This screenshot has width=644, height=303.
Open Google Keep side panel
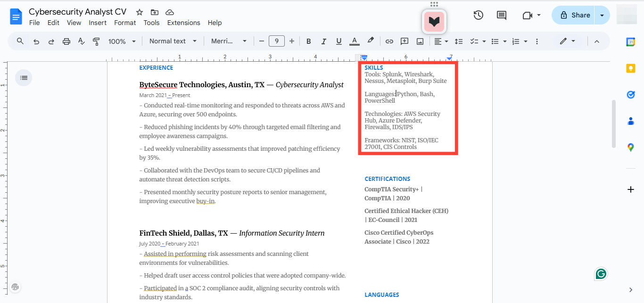(631, 68)
